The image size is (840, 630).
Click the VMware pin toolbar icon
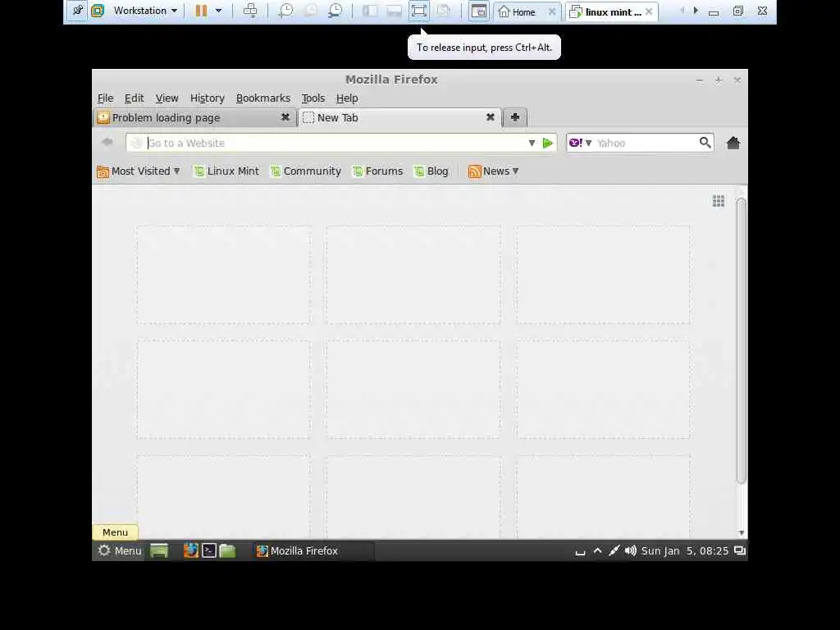(77, 11)
